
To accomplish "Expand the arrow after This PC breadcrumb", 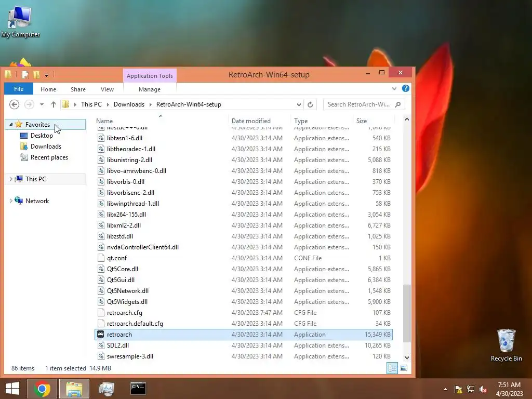I will (108, 104).
